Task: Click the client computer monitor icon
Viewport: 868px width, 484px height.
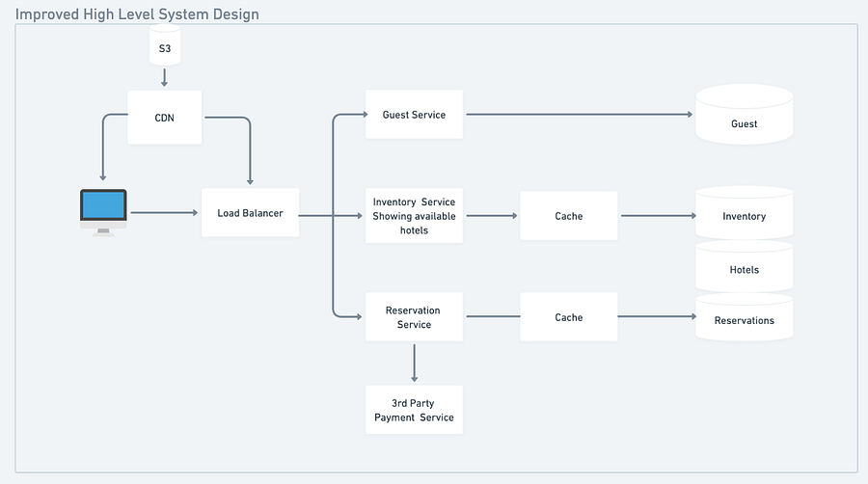Action: pyautogui.click(x=103, y=212)
